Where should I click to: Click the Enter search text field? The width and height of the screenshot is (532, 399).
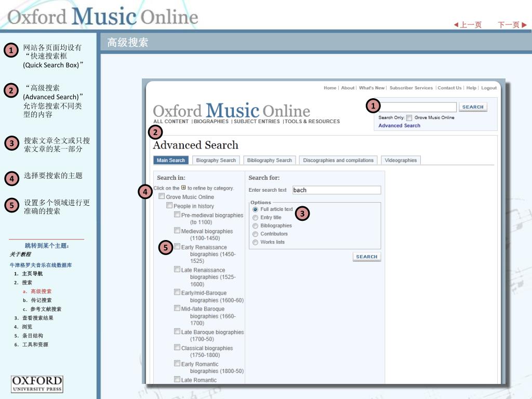tap(337, 190)
